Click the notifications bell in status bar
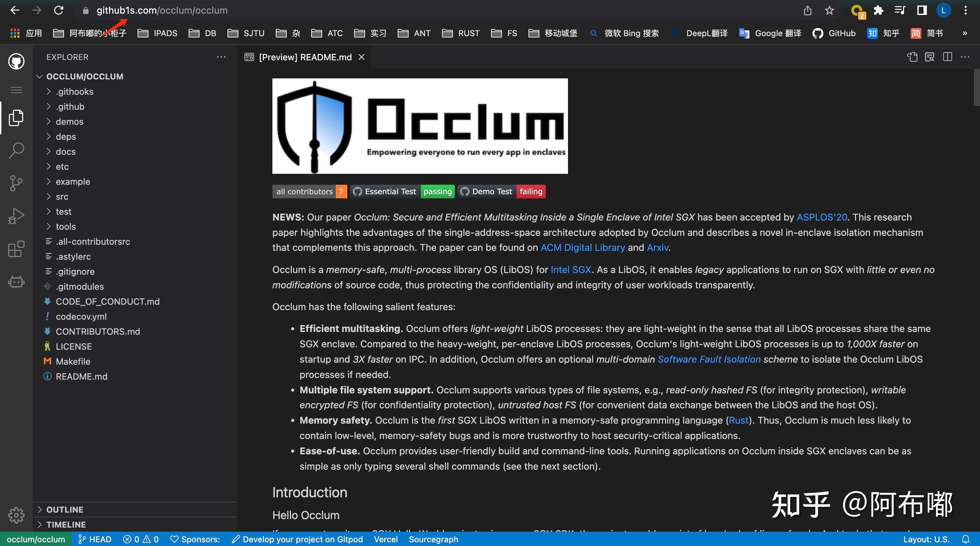Image resolution: width=980 pixels, height=546 pixels. click(966, 539)
